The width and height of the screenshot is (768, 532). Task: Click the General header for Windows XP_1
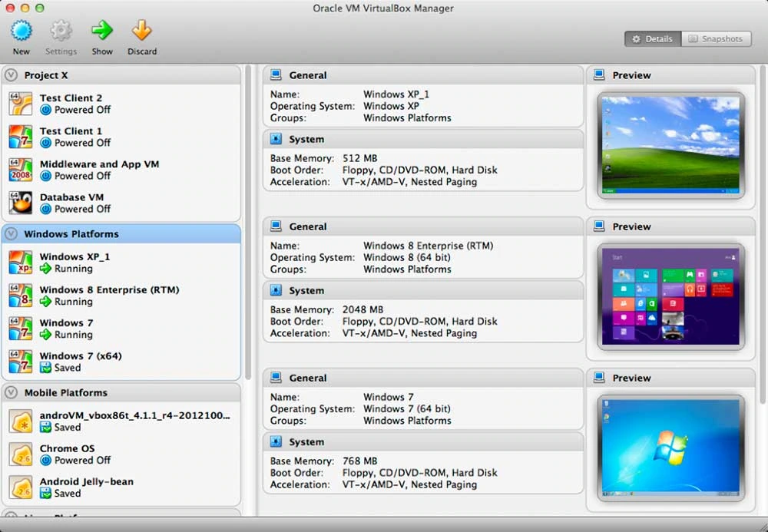click(424, 75)
